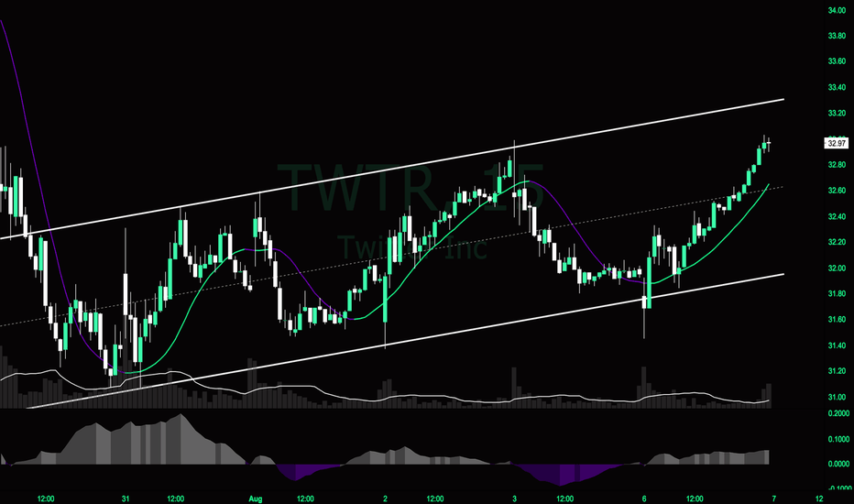The width and height of the screenshot is (854, 504).
Task: Click the 33.40 price level label
Action: tap(837, 87)
